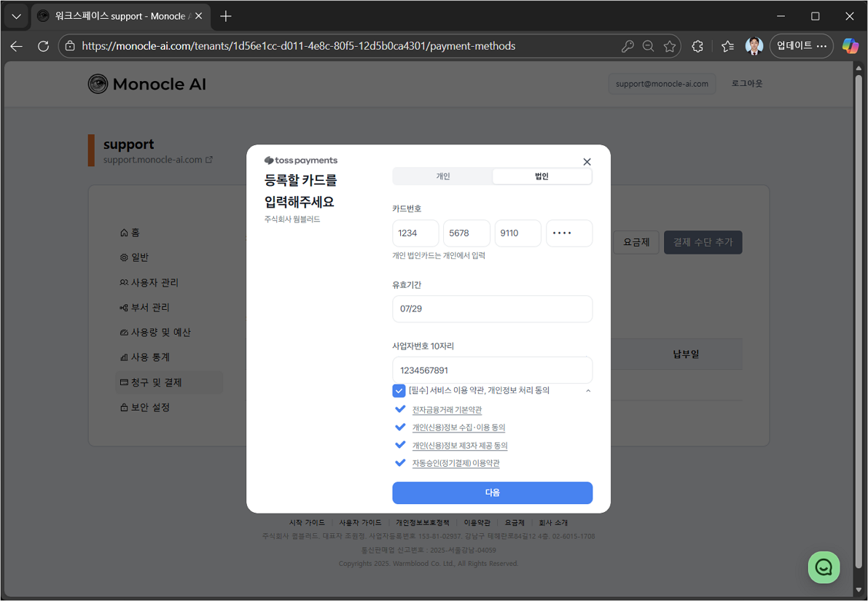Open the profile avatar menu
This screenshot has height=601, width=868.
pos(754,45)
